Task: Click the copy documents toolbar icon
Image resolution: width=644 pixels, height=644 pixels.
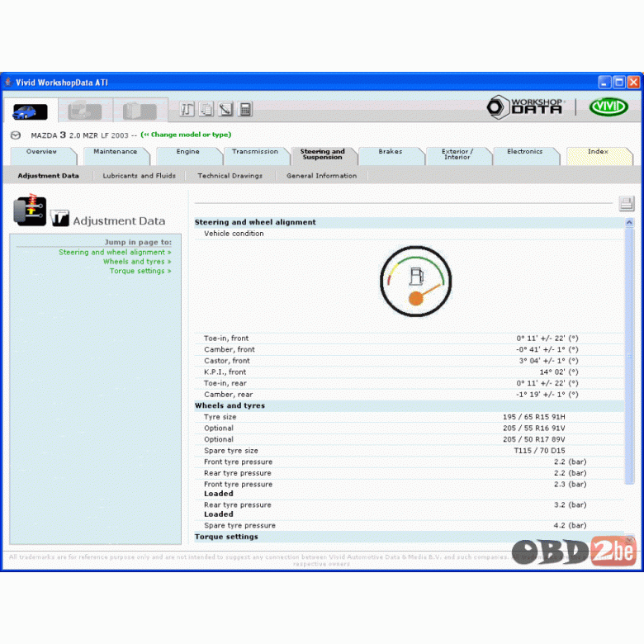Action: pos(206,109)
